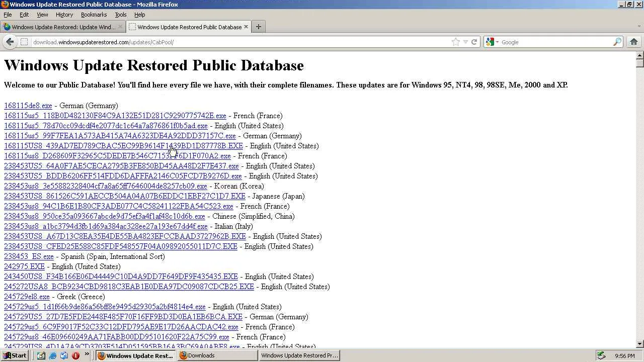The image size is (644, 362).
Task: Open the 168115us5_78d70cc09 English link
Action: pyautogui.click(x=106, y=126)
